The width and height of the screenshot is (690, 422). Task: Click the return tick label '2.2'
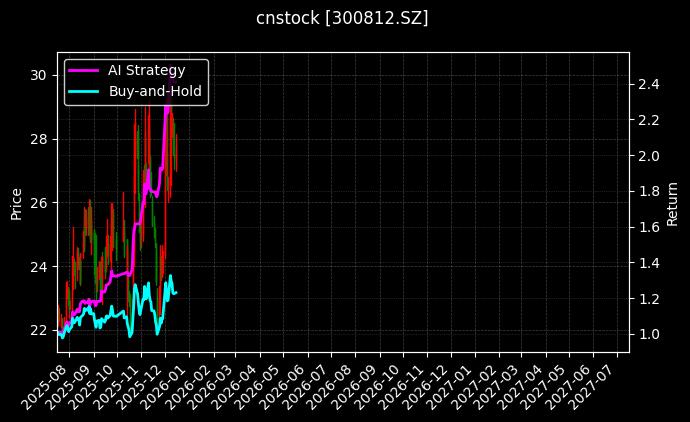click(649, 120)
